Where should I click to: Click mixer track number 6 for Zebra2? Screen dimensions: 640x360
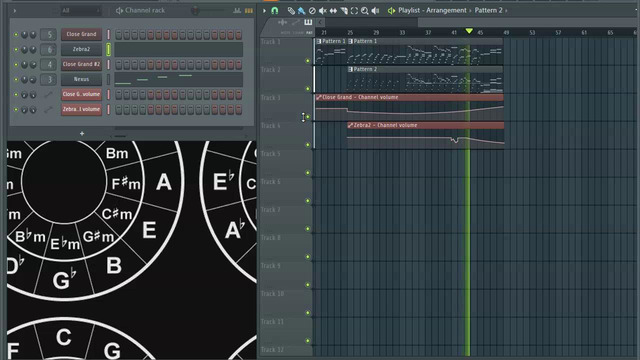coord(49,50)
